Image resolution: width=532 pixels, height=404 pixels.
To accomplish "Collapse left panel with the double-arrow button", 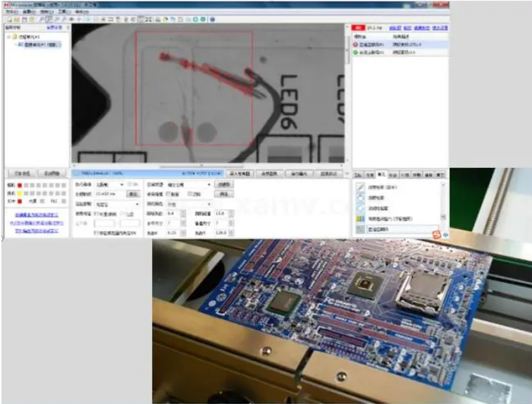I will [x=68, y=27].
